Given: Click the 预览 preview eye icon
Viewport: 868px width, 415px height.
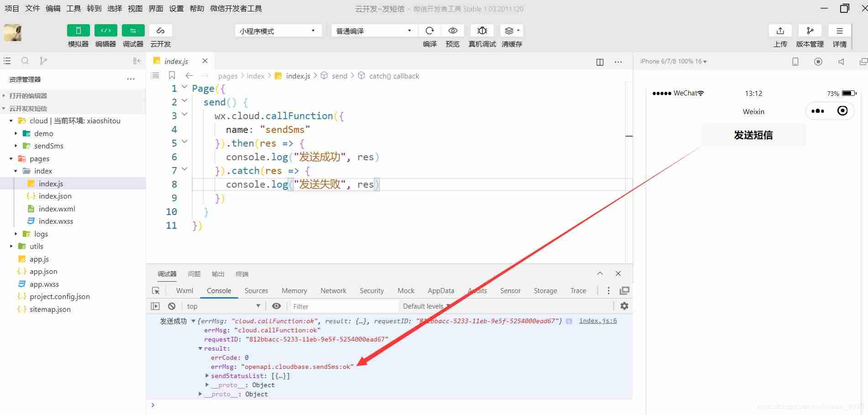Looking at the screenshot, I should (452, 31).
